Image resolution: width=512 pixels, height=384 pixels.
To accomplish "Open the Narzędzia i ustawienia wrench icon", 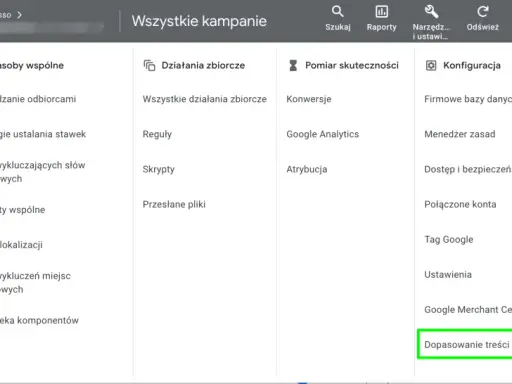I will click(x=431, y=11).
